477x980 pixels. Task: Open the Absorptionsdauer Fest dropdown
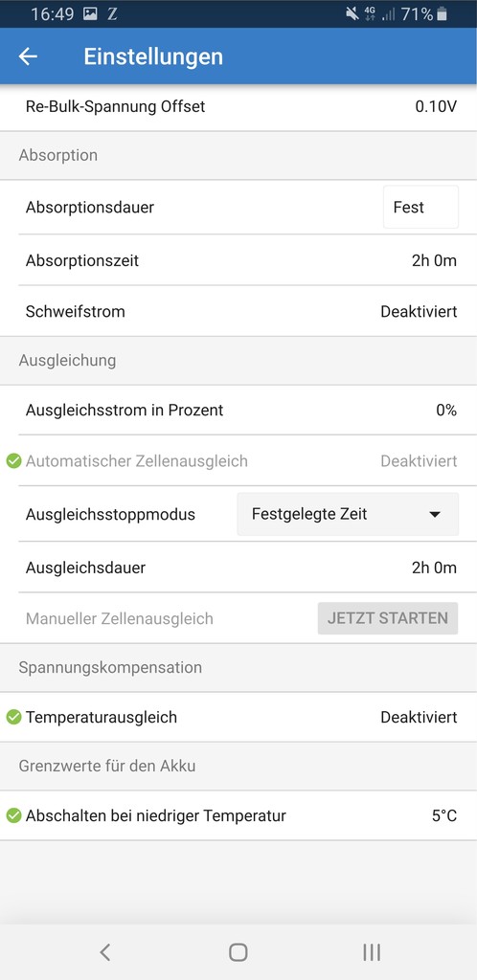(x=420, y=207)
